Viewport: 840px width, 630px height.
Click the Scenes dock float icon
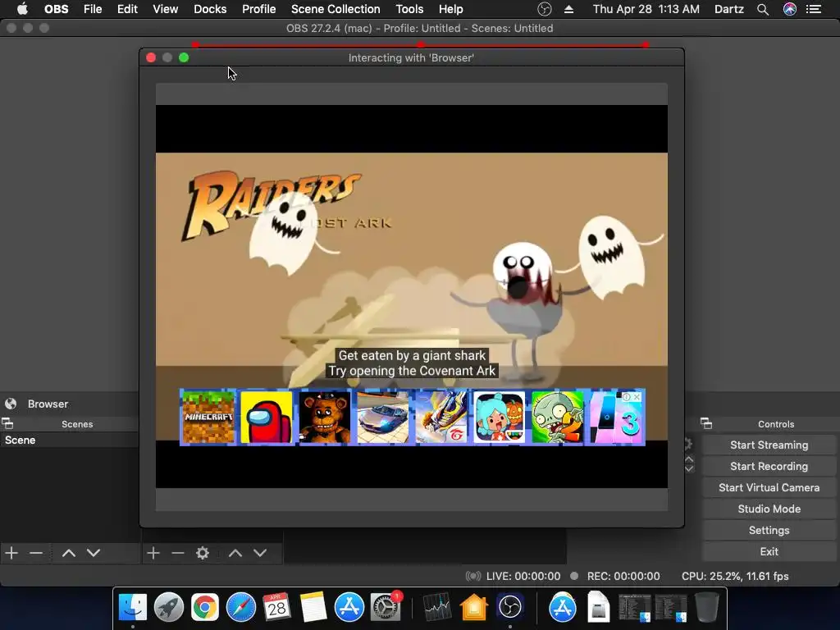[7, 424]
